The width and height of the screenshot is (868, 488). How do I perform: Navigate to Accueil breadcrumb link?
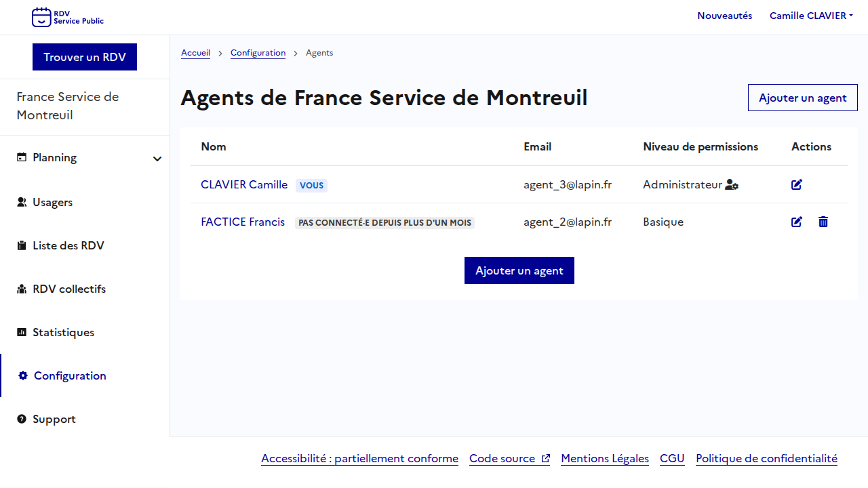pyautogui.click(x=195, y=53)
